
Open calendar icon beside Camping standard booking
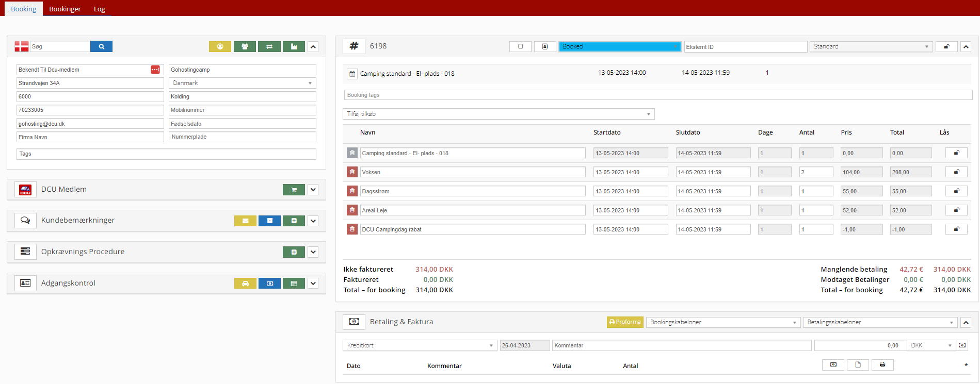352,74
